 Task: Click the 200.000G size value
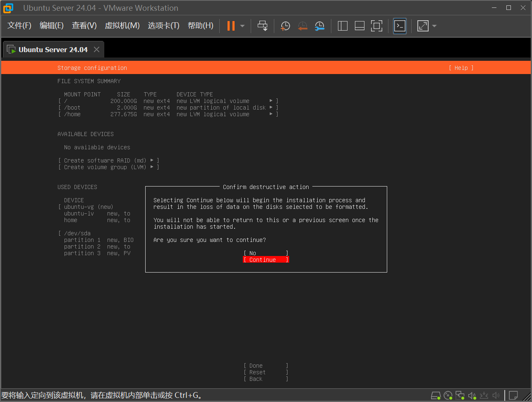coord(124,101)
